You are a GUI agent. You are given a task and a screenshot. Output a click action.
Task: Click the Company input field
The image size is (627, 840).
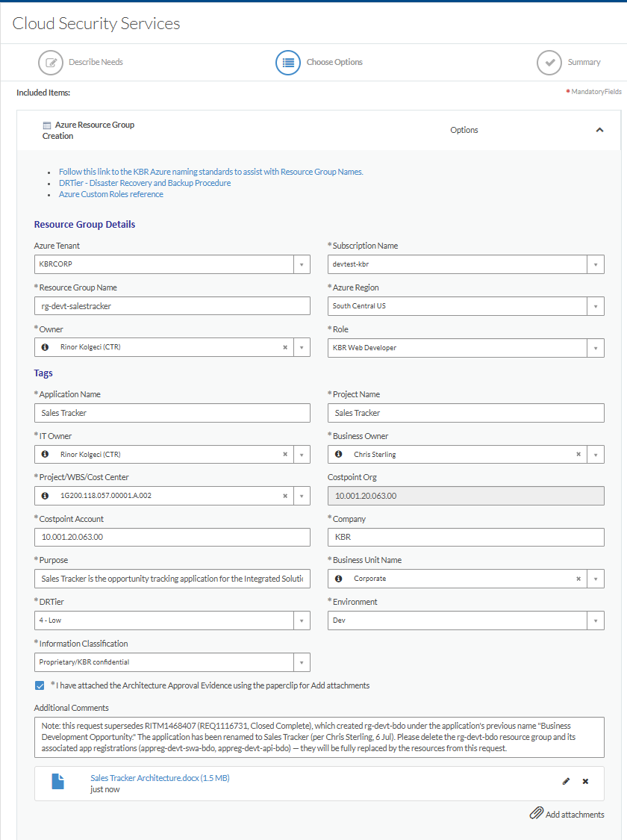pos(466,537)
